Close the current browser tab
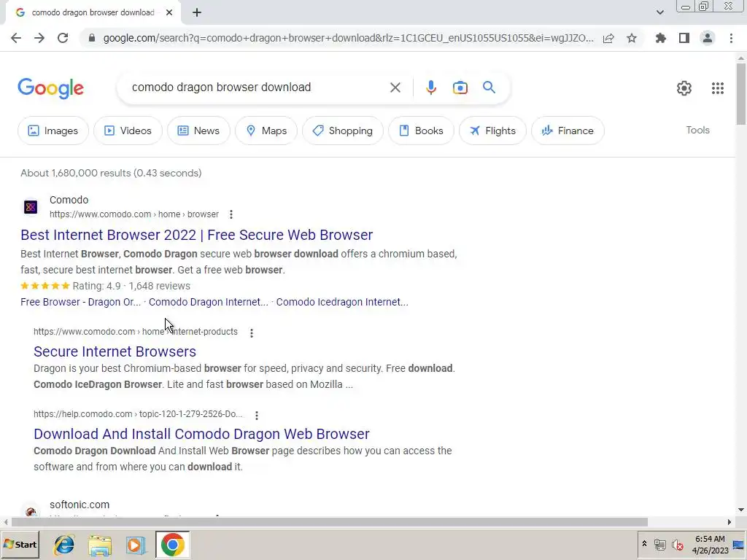747x560 pixels. 169,12
